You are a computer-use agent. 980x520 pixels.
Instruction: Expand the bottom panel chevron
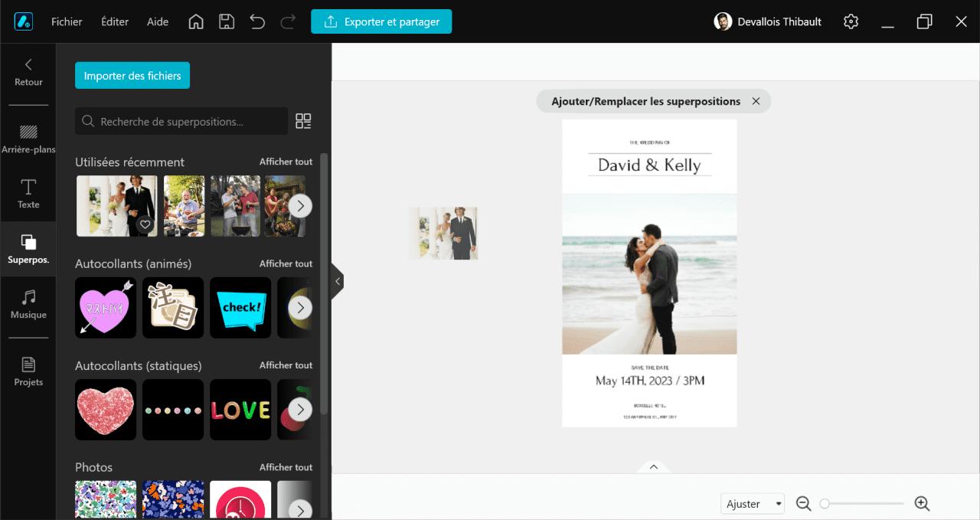653,466
